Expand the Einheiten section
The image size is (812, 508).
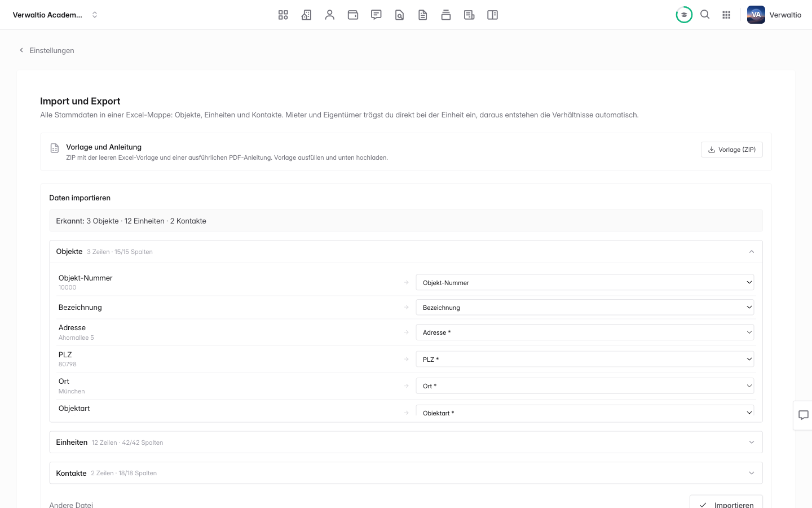click(x=406, y=443)
